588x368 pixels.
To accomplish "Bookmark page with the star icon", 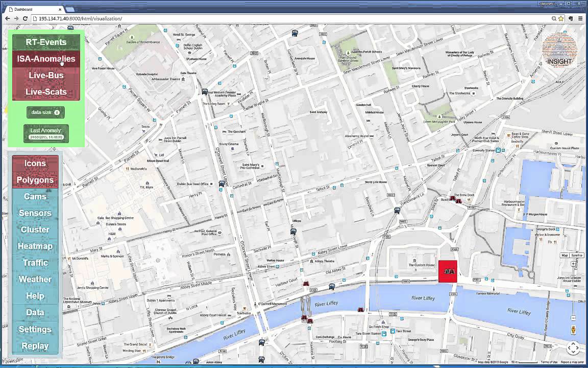I will click(x=560, y=18).
